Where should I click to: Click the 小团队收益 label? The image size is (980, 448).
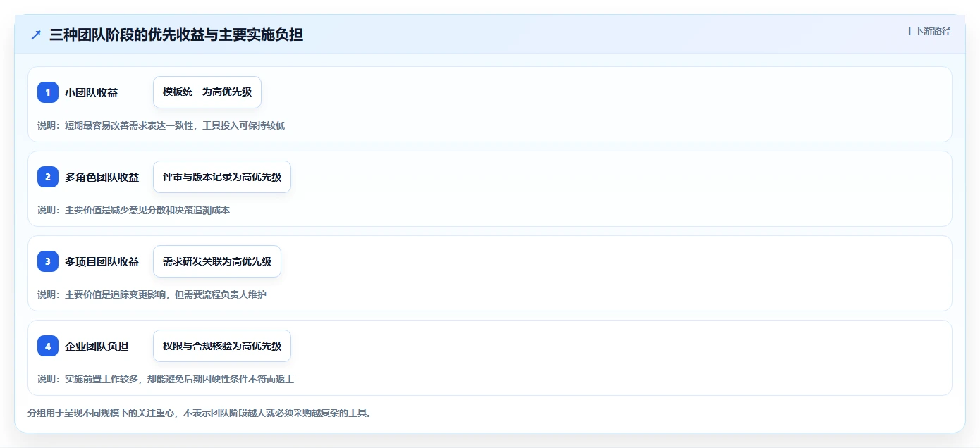click(x=92, y=92)
